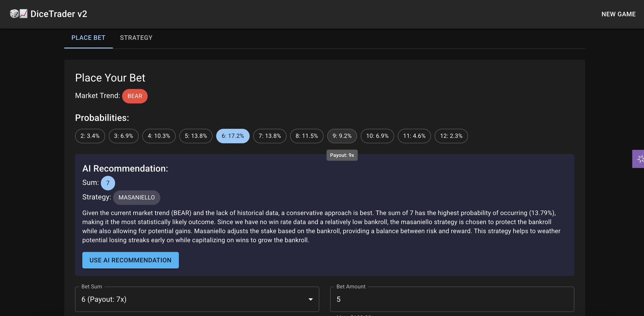Choose the 5: 13.8% probability chip
This screenshot has width=644, height=316.
[x=196, y=136]
